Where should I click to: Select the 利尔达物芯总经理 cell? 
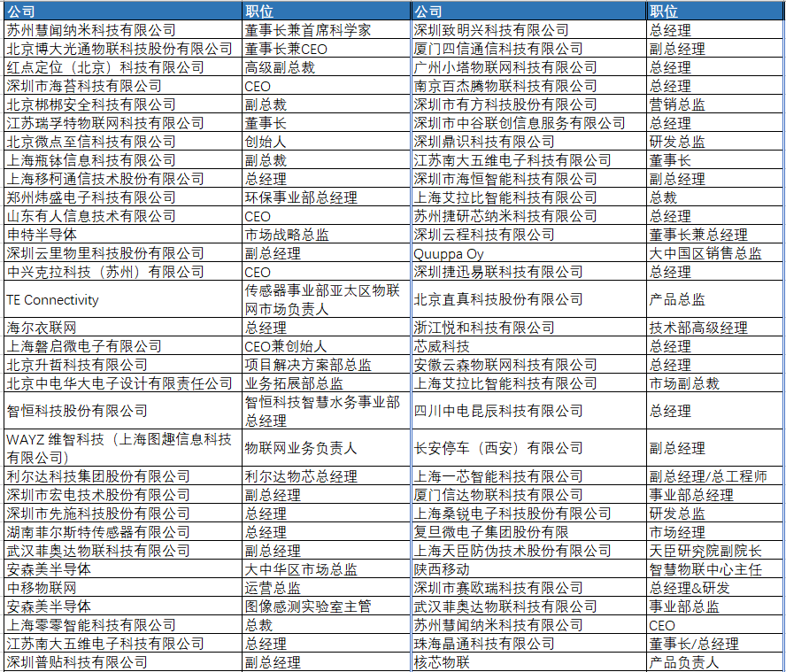tap(326, 476)
